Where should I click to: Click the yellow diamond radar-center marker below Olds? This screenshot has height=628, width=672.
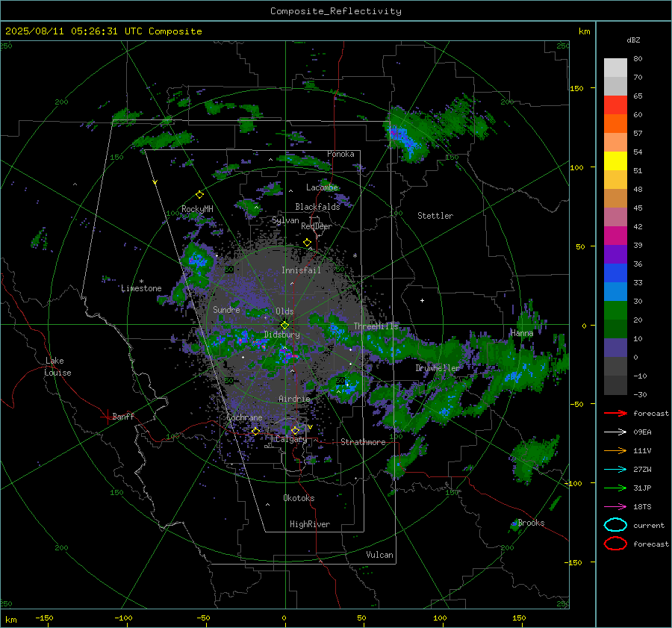pos(285,325)
